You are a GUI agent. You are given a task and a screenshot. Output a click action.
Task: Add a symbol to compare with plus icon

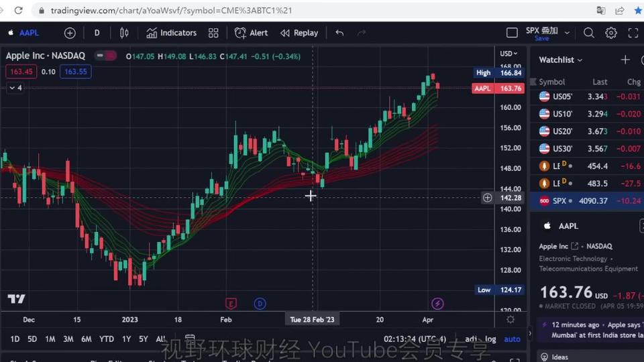[x=70, y=33]
